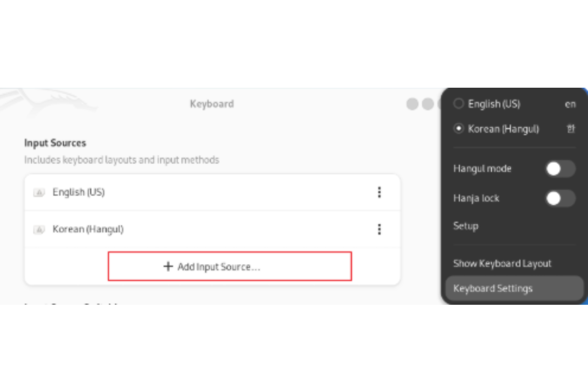Open Setup from the input menu

pyautogui.click(x=465, y=226)
